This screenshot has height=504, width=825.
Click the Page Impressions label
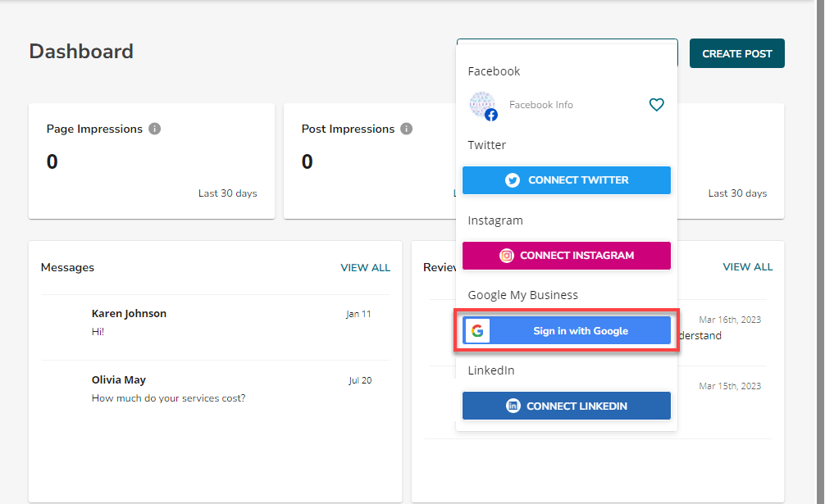click(94, 129)
